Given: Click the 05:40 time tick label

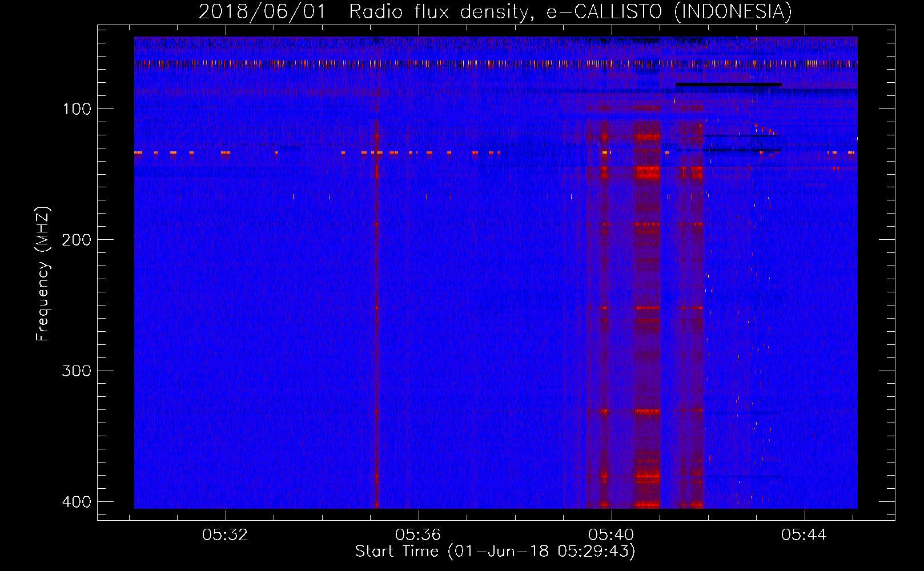Looking at the screenshot, I should click(x=611, y=535).
